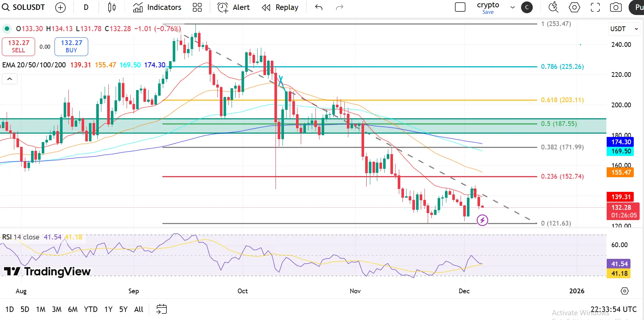
Task: Open the Indicators dialog
Action: pyautogui.click(x=157, y=7)
